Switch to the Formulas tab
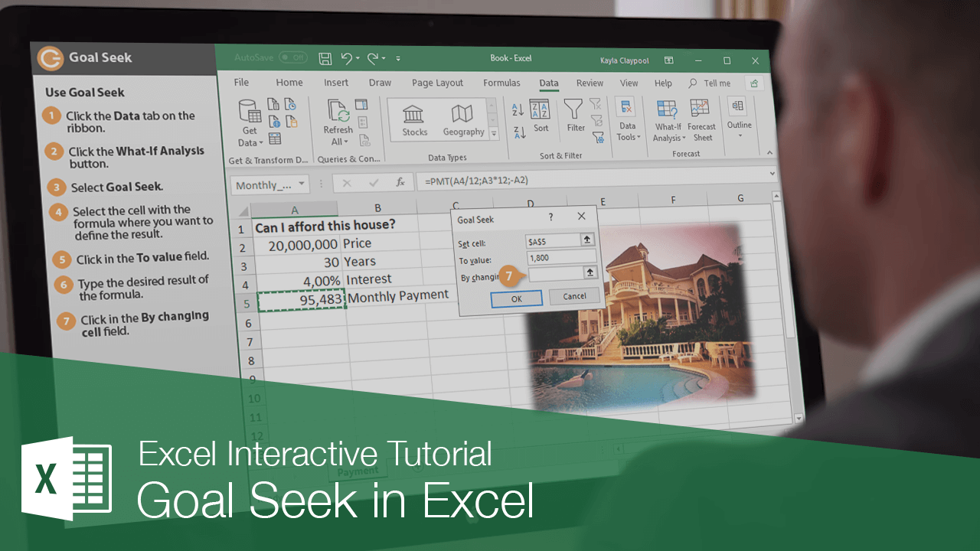The width and height of the screenshot is (980, 551). (501, 83)
